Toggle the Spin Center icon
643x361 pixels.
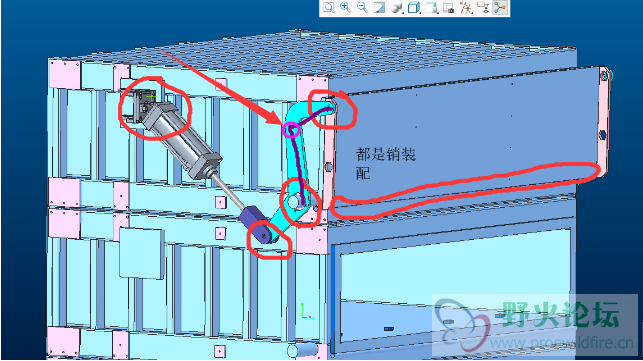[x=500, y=7]
